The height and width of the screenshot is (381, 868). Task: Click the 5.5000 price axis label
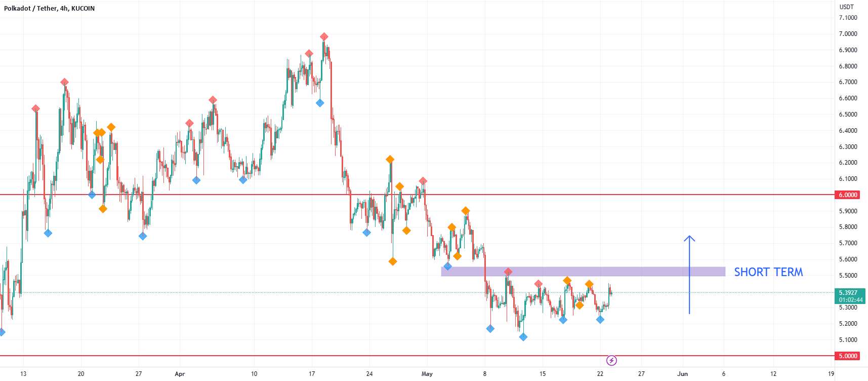(x=848, y=276)
